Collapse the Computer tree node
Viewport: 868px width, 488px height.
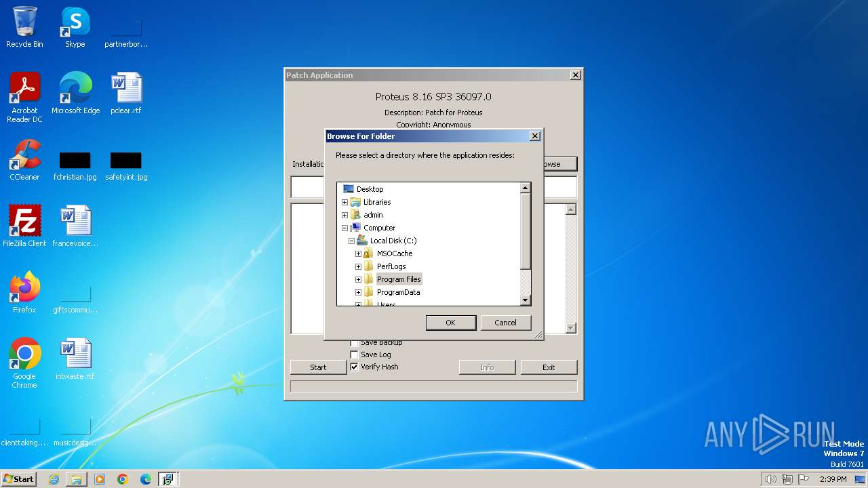tap(344, 228)
